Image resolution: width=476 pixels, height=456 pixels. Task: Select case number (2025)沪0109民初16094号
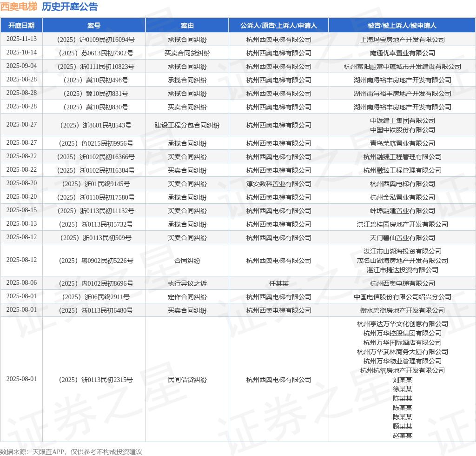(96, 40)
